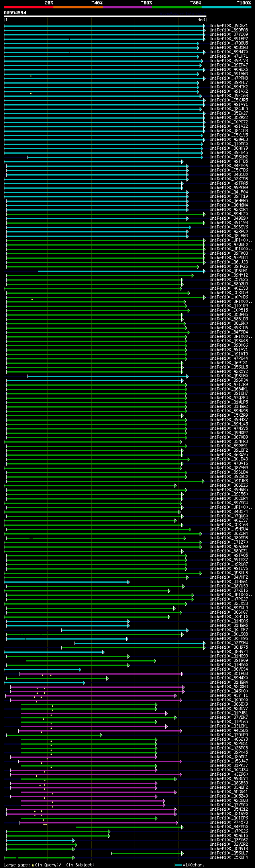Open hit UniRef100_A5B5N8

229,48
